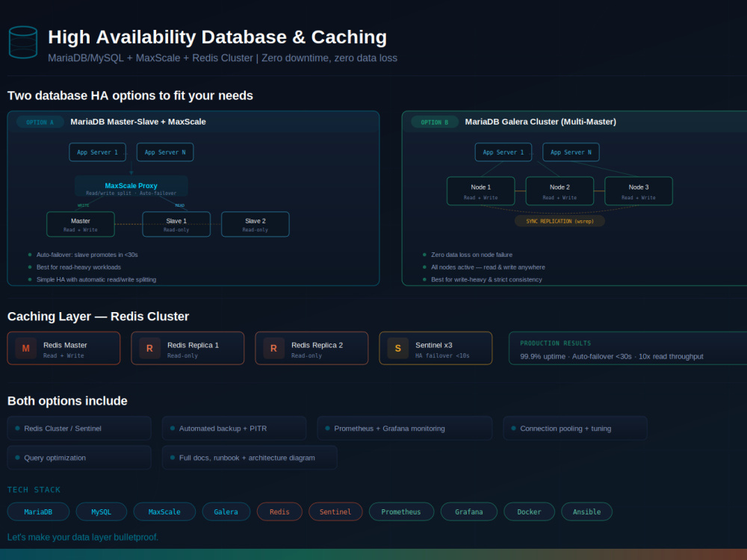Click the Sentinel x3 card title
Screen dimensions: 747x560
[x=433, y=345]
